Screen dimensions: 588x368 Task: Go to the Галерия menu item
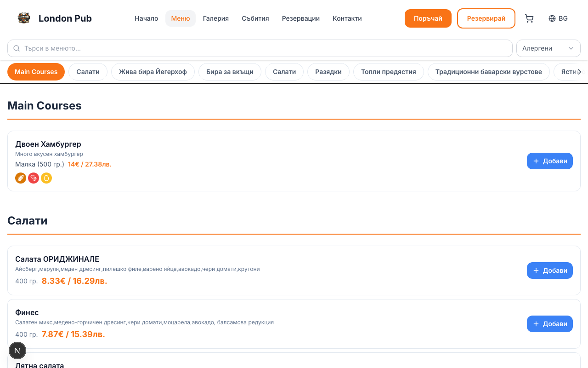click(215, 18)
